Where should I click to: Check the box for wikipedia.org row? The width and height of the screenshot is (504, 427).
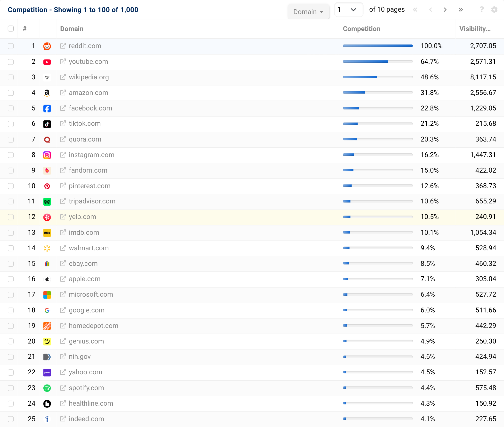coord(11,77)
